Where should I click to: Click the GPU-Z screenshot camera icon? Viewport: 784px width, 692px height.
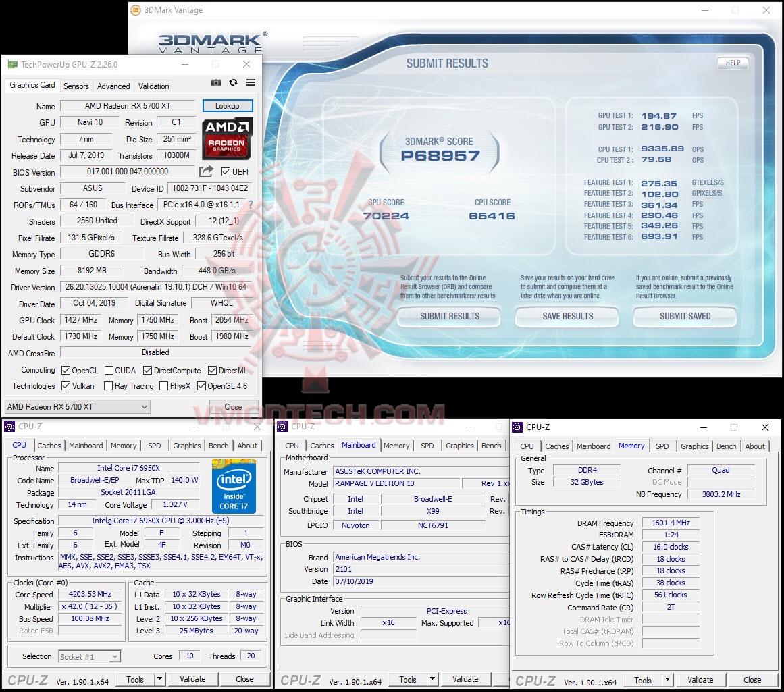[x=216, y=82]
